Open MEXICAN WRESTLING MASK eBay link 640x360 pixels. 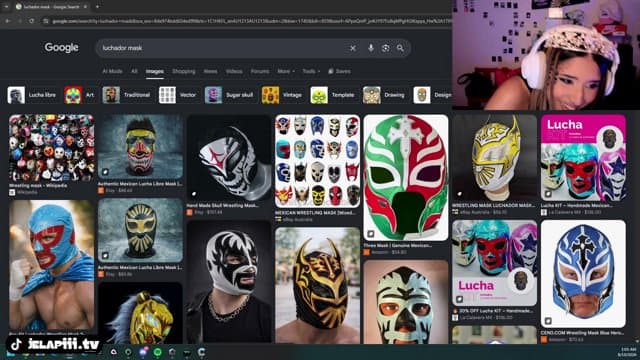[315, 213]
